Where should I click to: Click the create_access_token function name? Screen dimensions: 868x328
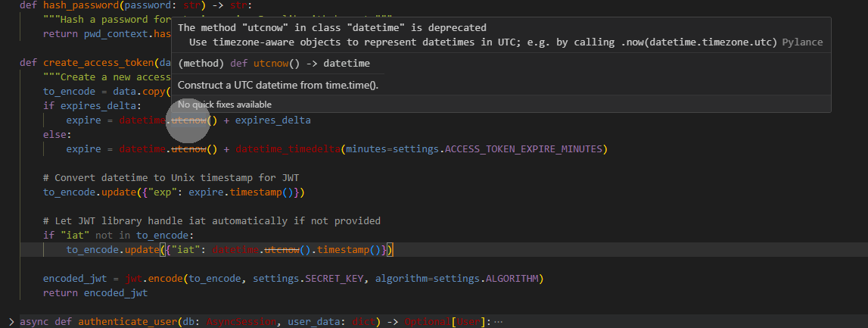98,62
